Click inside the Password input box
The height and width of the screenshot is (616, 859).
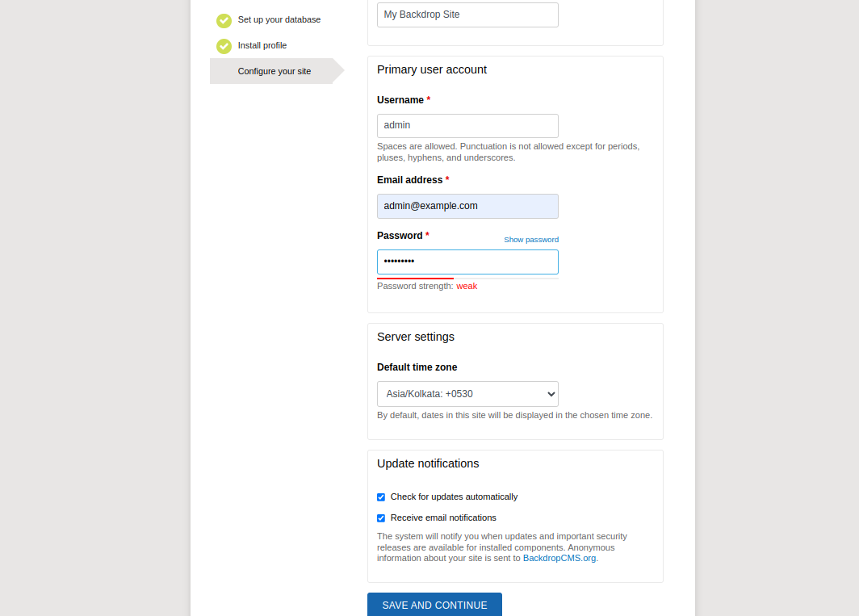(467, 262)
